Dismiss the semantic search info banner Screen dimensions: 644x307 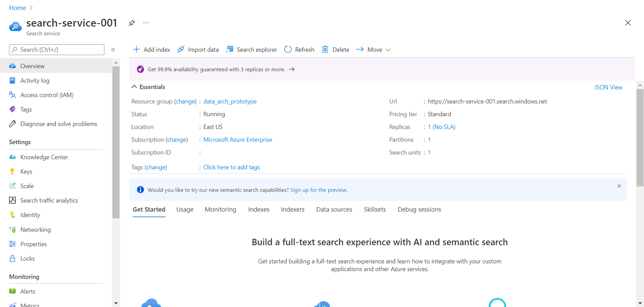(619, 186)
